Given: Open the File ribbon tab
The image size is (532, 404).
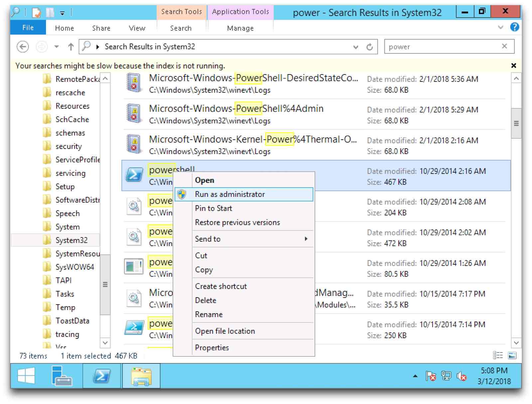Looking at the screenshot, I should tap(28, 28).
